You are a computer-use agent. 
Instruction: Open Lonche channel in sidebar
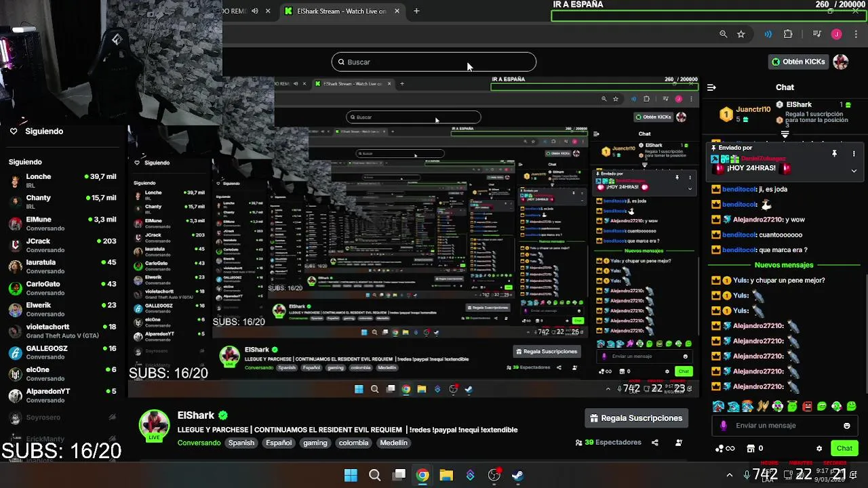click(x=62, y=181)
